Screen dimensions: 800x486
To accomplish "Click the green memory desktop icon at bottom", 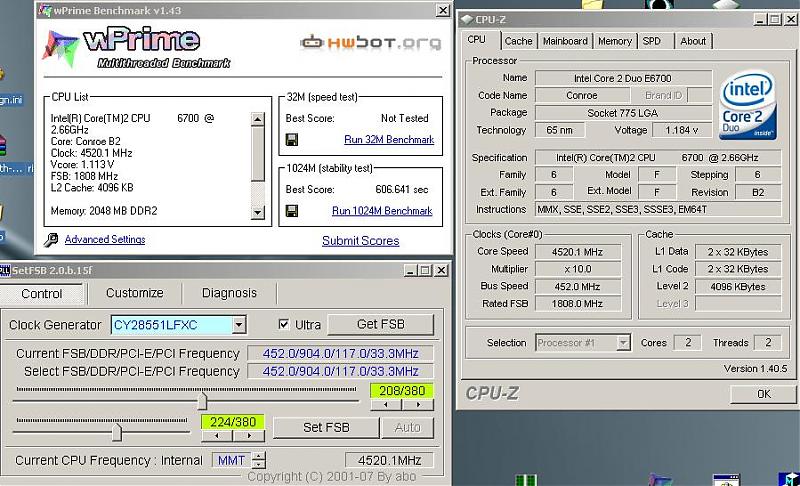I will click(x=526, y=480).
